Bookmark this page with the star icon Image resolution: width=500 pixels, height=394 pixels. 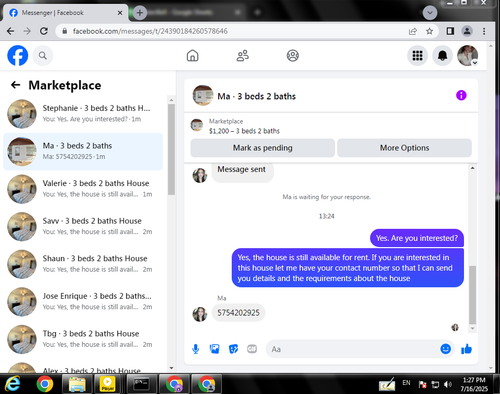pyautogui.click(x=429, y=31)
